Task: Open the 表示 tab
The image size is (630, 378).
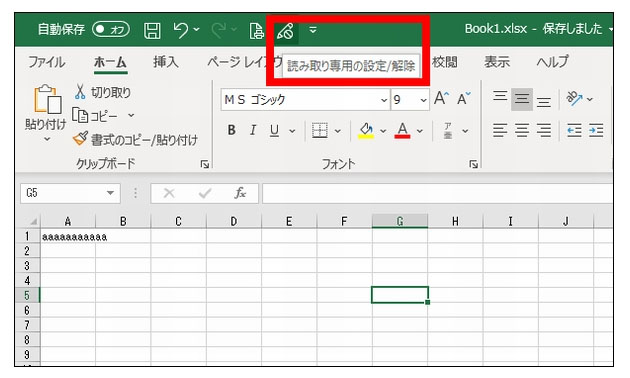Action: click(497, 62)
